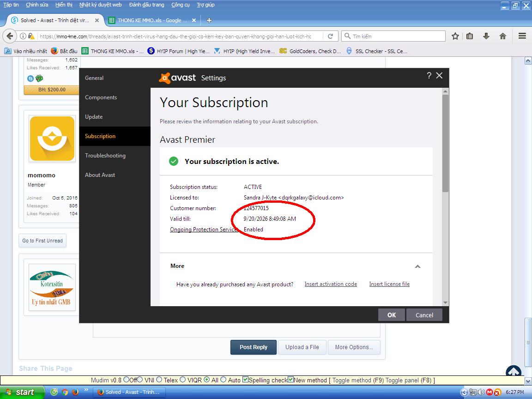532x399 pixels.
Task: Confirm settings with the OK button
Action: [392, 315]
